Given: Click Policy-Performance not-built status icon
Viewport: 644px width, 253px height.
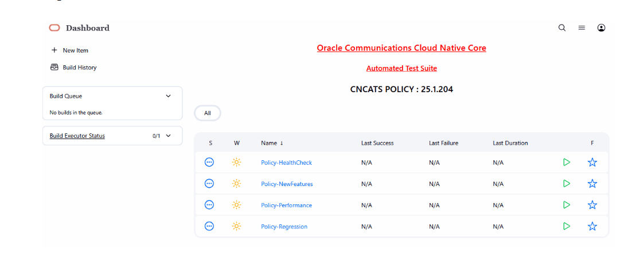Looking at the screenshot, I should (x=209, y=204).
